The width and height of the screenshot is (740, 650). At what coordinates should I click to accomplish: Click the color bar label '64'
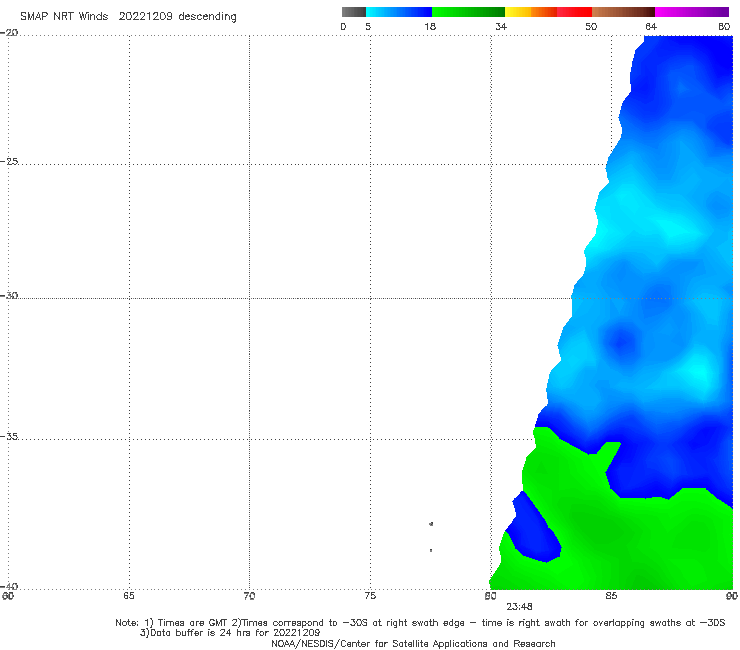click(x=651, y=26)
